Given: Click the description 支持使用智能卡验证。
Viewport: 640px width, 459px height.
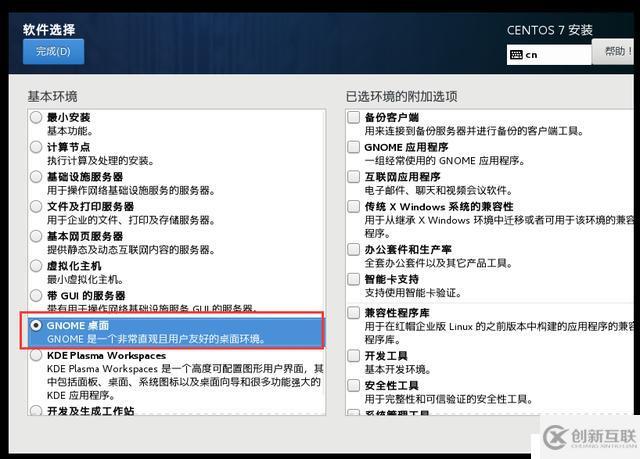Looking at the screenshot, I should [413, 293].
